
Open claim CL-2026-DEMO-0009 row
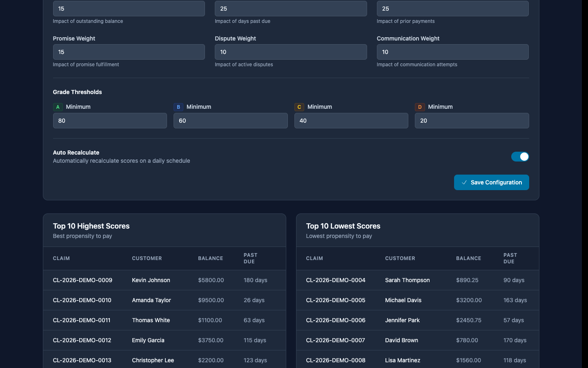pos(82,280)
